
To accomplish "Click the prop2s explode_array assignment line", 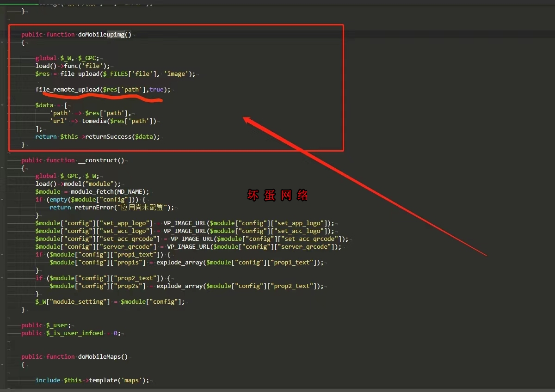I will pos(186,286).
